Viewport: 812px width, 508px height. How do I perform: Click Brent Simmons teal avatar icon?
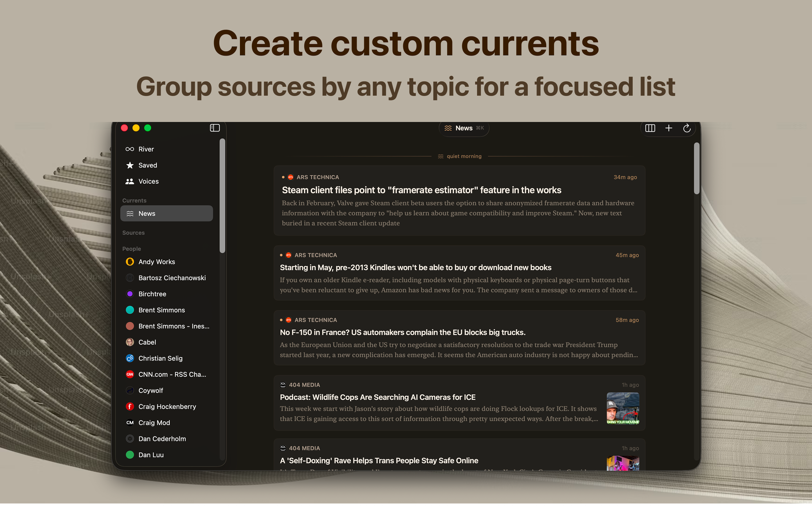pos(130,310)
